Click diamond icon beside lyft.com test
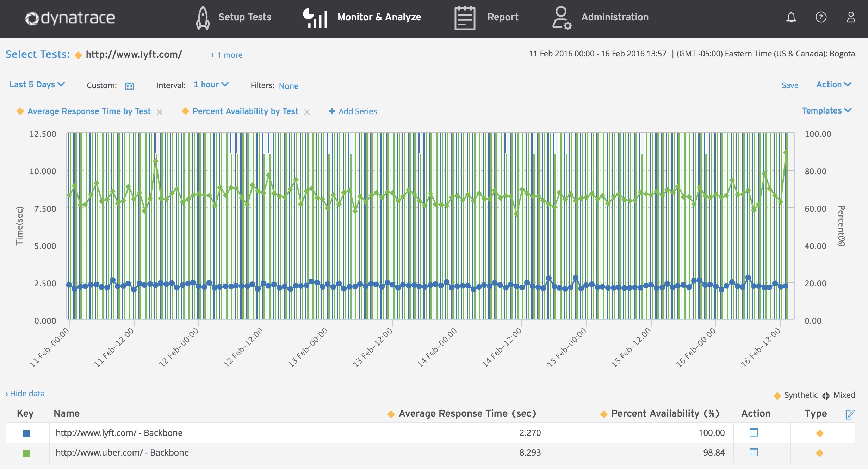Screen dimensions: 868x469 click(x=78, y=55)
